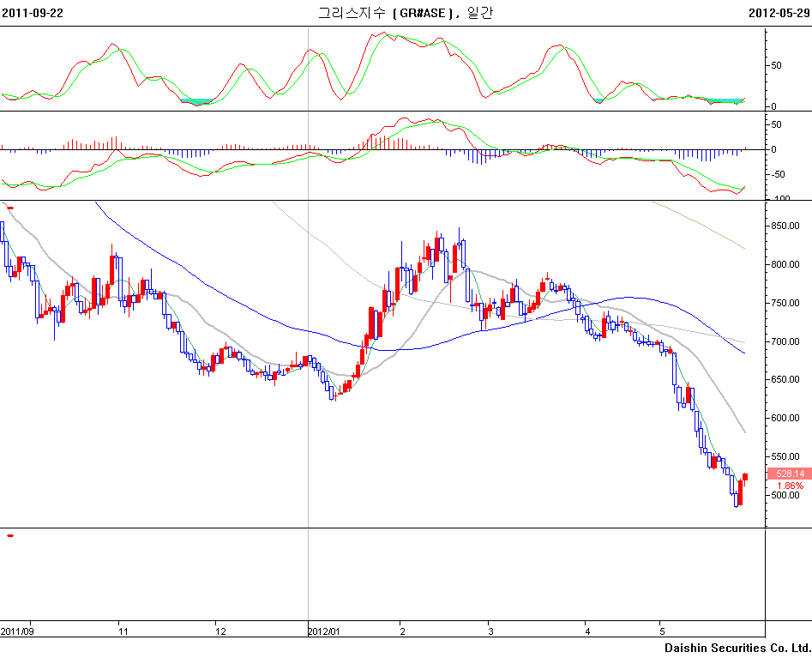
Task: Click the 1.86% change label
Action: point(789,486)
